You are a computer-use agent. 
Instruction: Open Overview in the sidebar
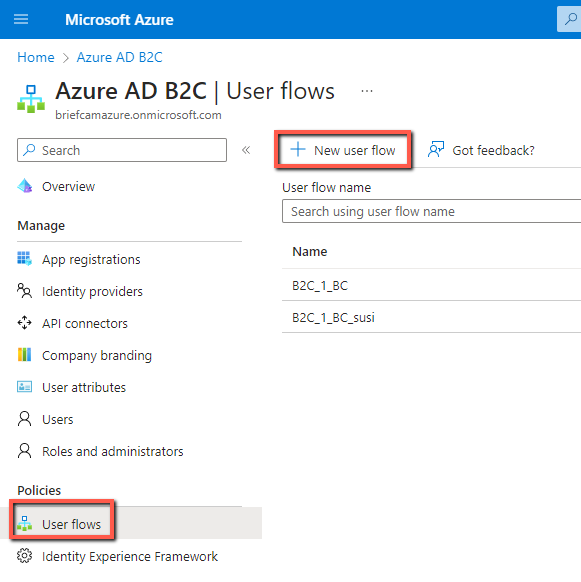[68, 186]
